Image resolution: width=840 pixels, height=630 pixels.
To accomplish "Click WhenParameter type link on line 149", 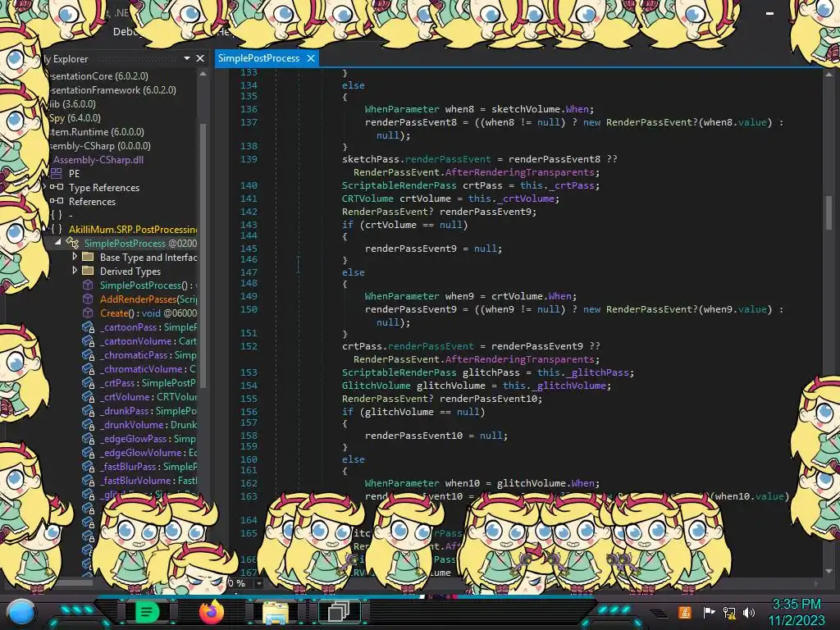I will (x=402, y=295).
